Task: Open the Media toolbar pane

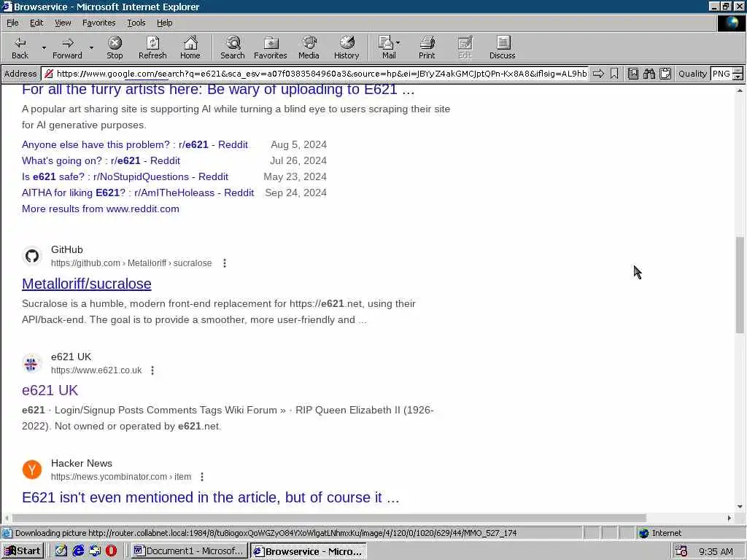Action: click(x=309, y=47)
